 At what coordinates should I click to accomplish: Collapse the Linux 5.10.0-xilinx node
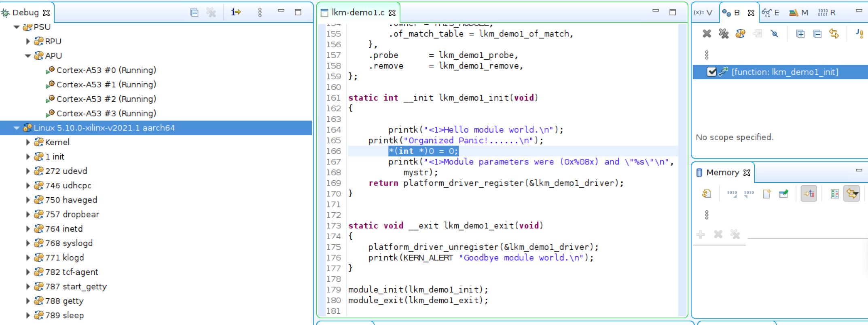(x=17, y=128)
